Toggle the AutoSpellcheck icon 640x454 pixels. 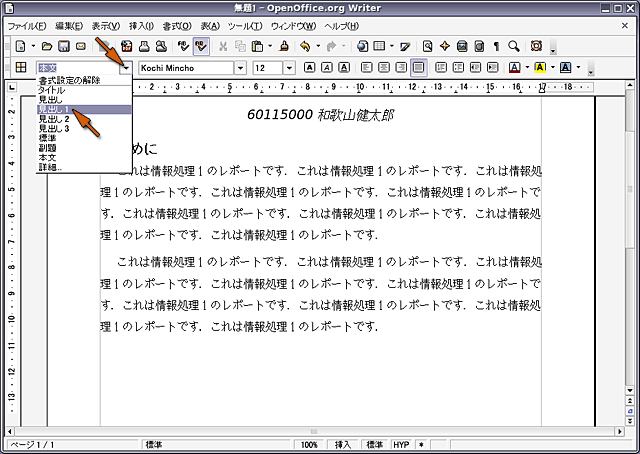click(201, 46)
